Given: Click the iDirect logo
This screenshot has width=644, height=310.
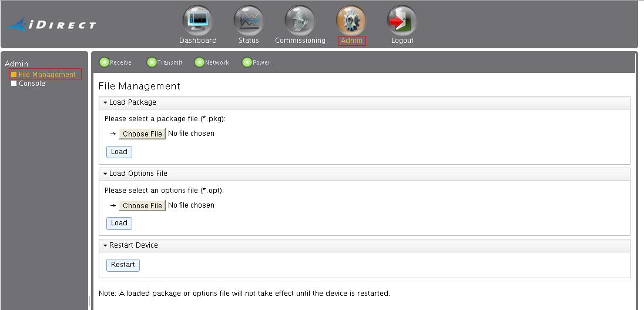Looking at the screenshot, I should pyautogui.click(x=51, y=25).
